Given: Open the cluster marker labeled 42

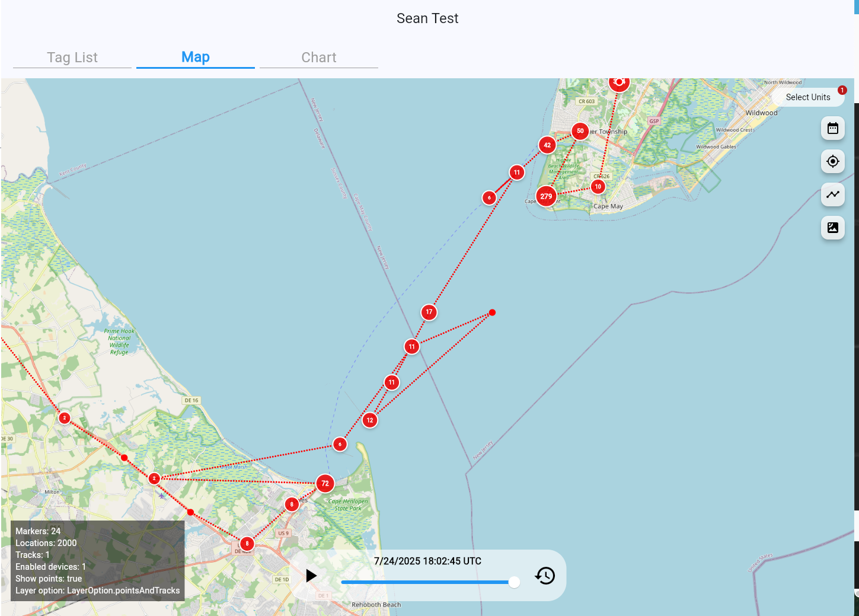Looking at the screenshot, I should click(x=547, y=145).
